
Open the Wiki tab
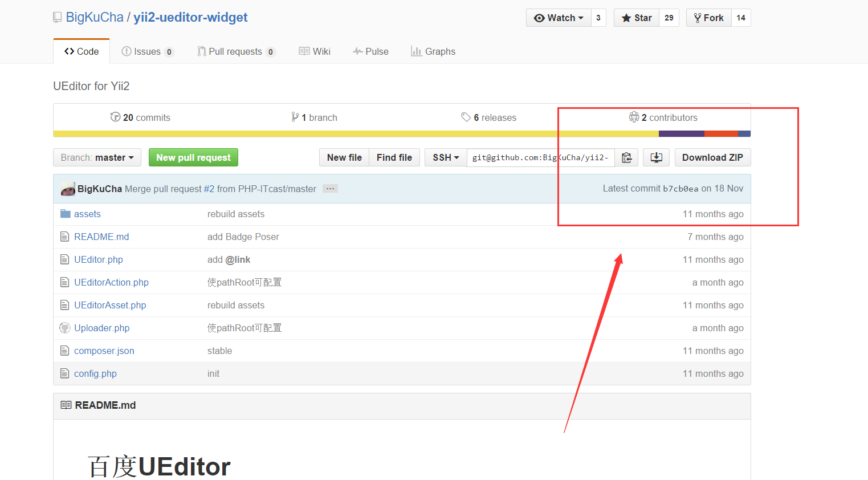(315, 51)
